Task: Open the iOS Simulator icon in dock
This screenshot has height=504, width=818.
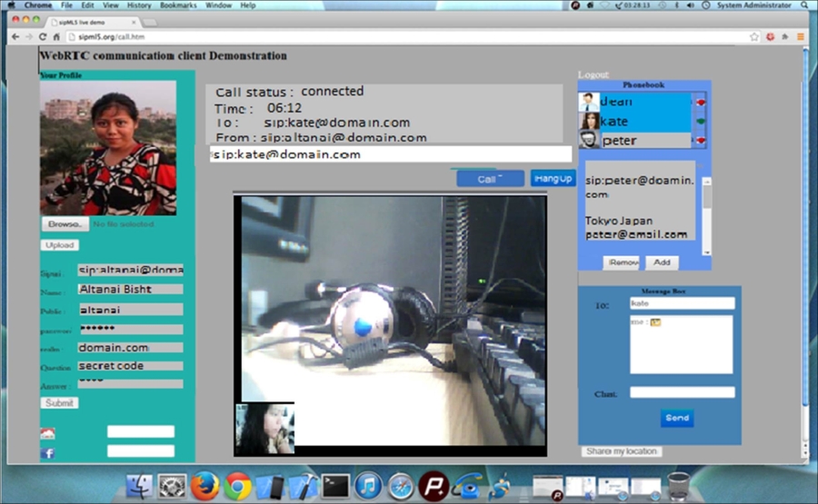Action: tap(270, 486)
